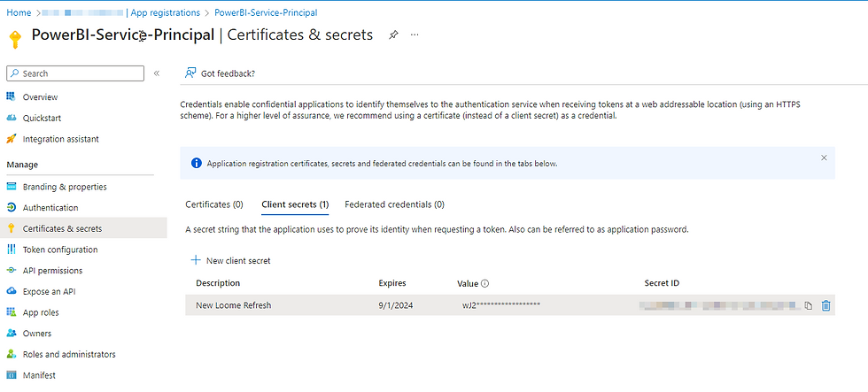The width and height of the screenshot is (868, 392).
Task: Click the Roles and administrators icon
Action: 11,355
